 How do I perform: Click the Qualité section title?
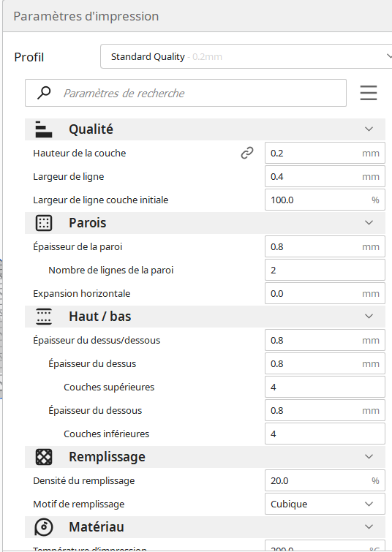(x=91, y=129)
